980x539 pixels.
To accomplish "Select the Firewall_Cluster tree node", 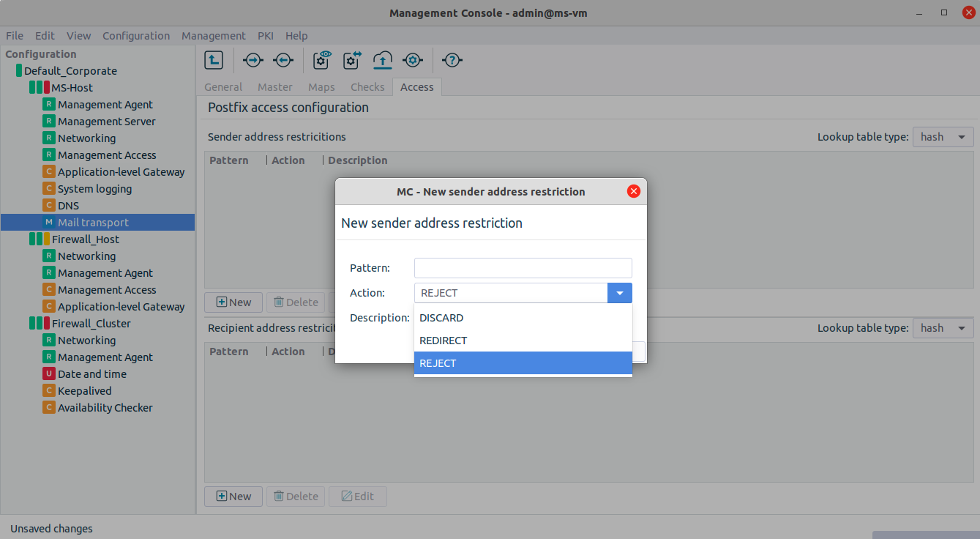I will pos(91,324).
